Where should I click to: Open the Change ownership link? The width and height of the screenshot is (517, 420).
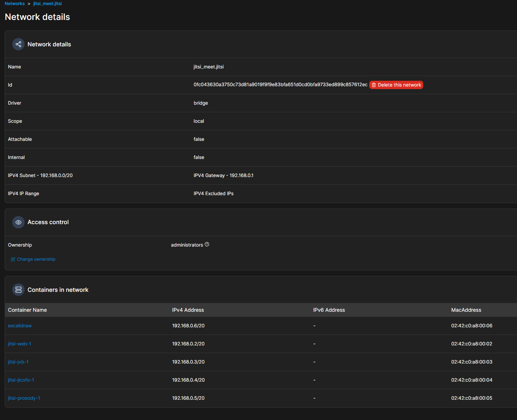(x=36, y=259)
